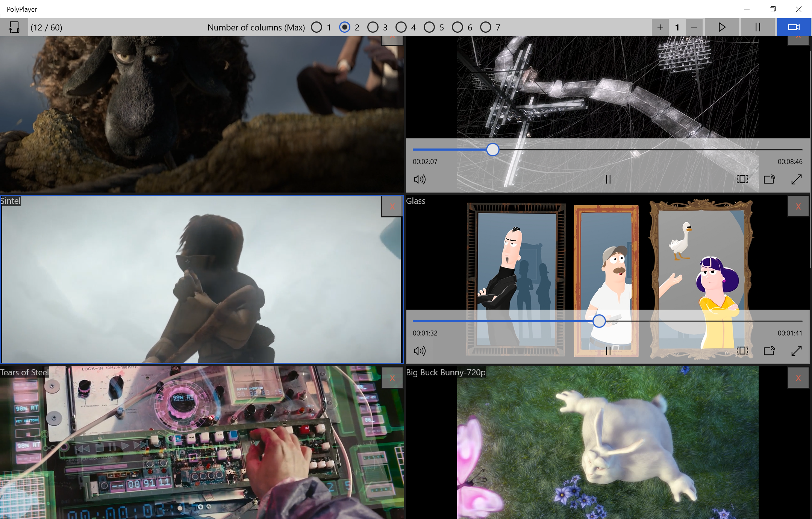Click the minus decrement button in toolbar
812x519 pixels.
[694, 27]
